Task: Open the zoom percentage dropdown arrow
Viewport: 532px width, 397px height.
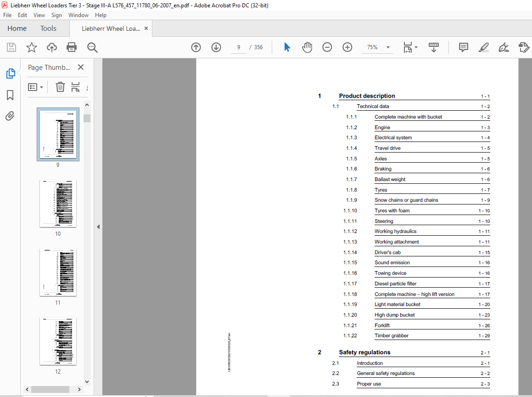Action: [x=388, y=47]
